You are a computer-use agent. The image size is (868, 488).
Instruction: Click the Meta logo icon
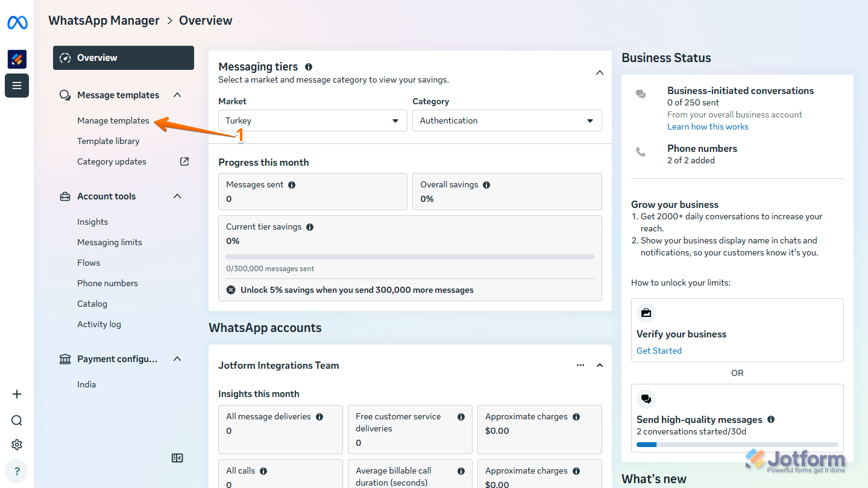(x=17, y=23)
